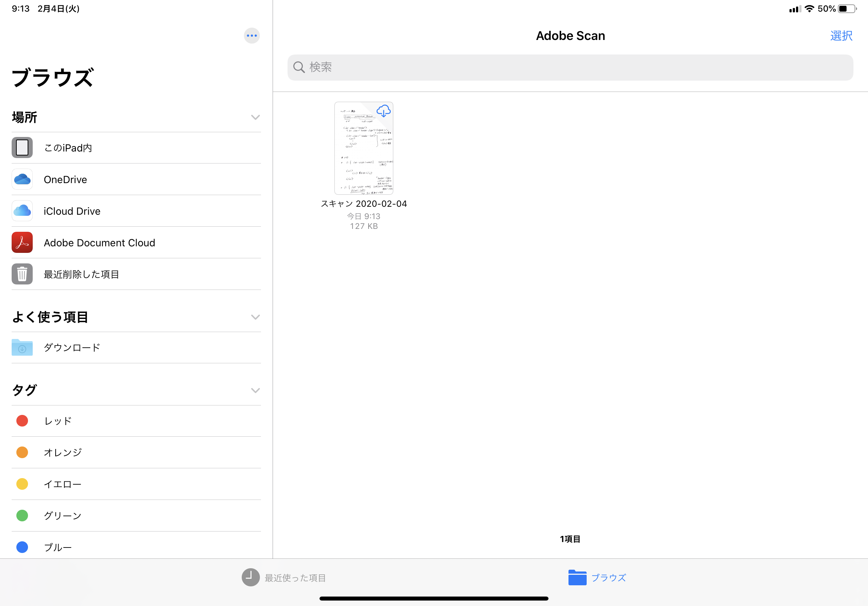868x606 pixels.
Task: Tap the magnifying glass search icon
Action: tap(299, 67)
